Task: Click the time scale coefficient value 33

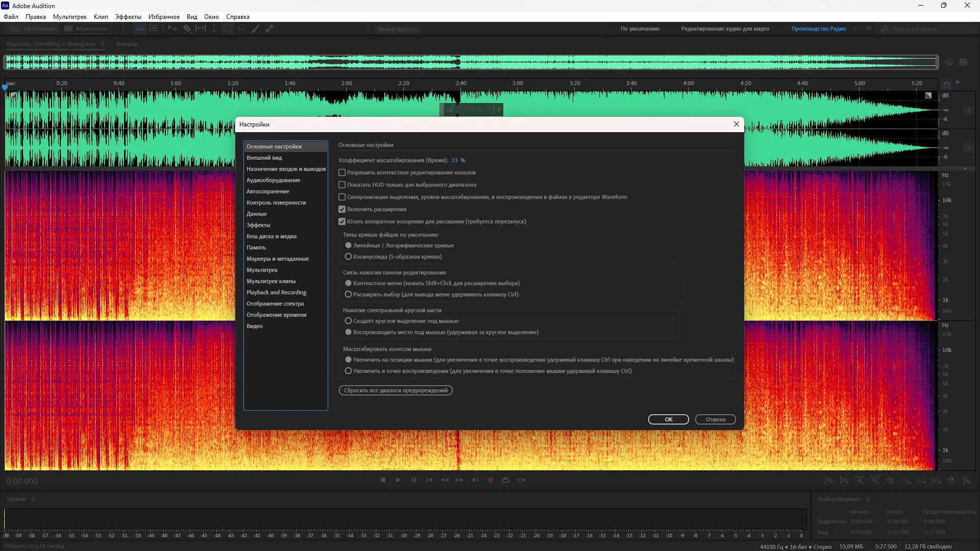Action: coord(454,160)
